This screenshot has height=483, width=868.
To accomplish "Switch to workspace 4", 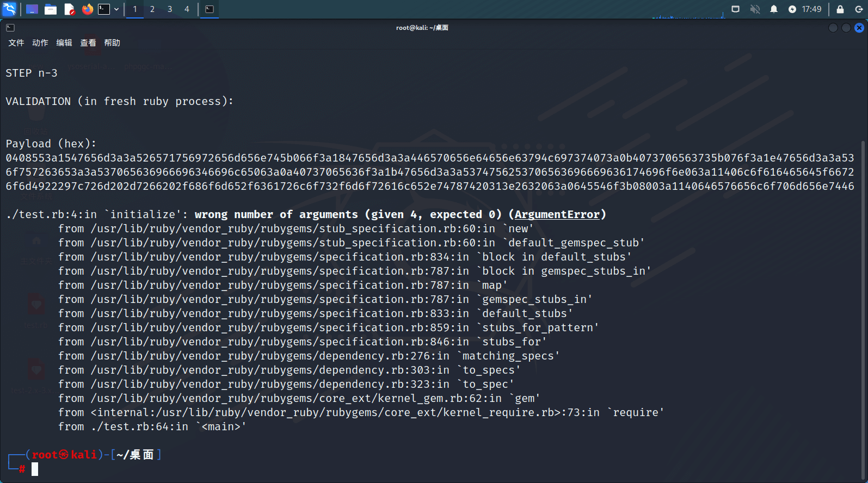I will click(x=187, y=9).
